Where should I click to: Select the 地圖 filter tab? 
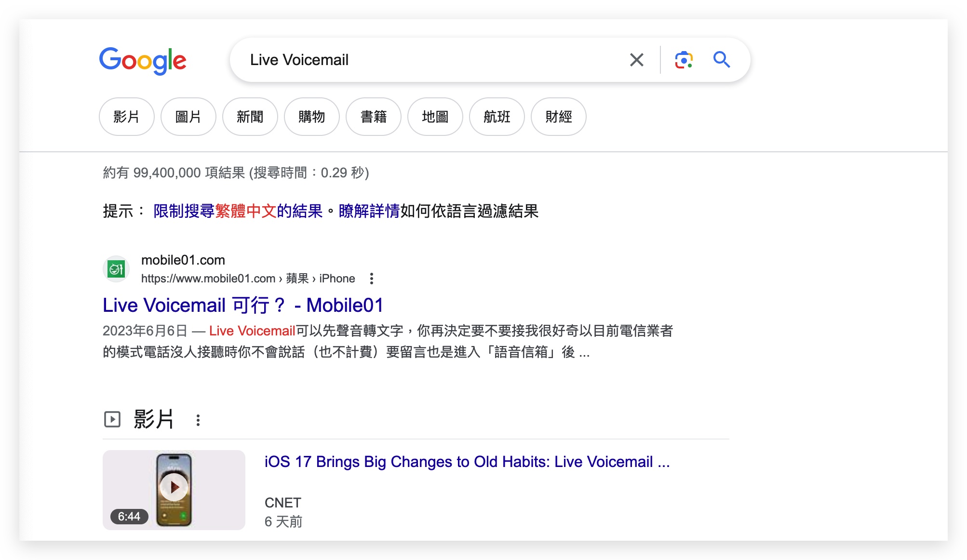point(435,117)
